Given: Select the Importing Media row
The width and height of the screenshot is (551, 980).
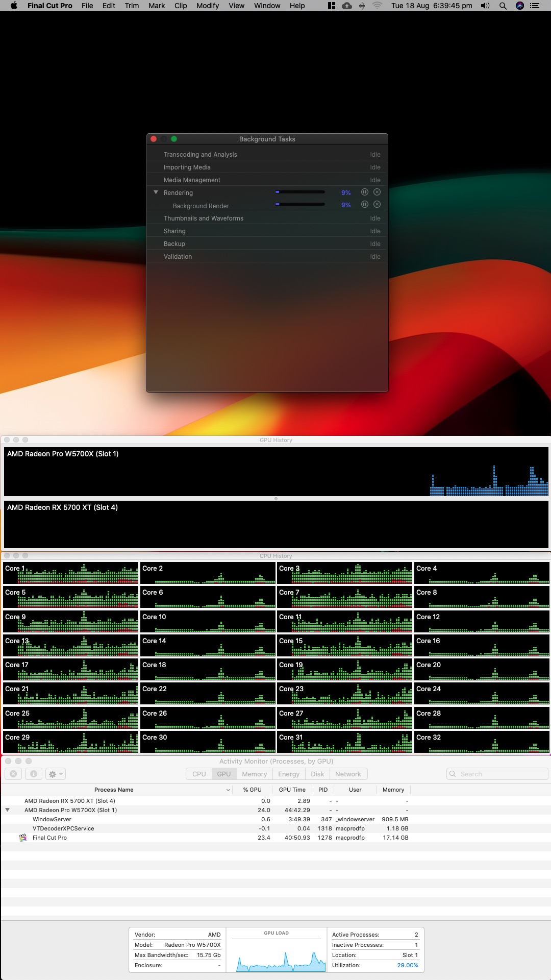Looking at the screenshot, I should (x=267, y=167).
